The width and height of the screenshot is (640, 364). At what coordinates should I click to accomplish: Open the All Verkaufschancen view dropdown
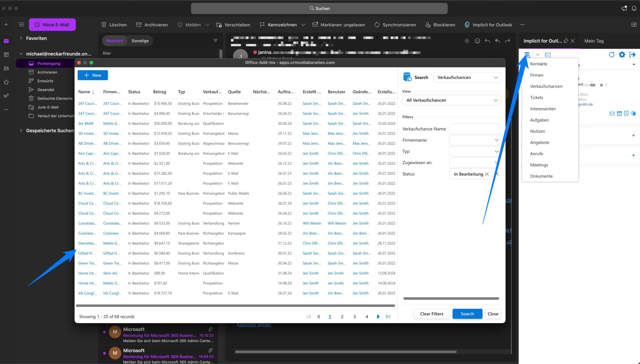coord(451,100)
